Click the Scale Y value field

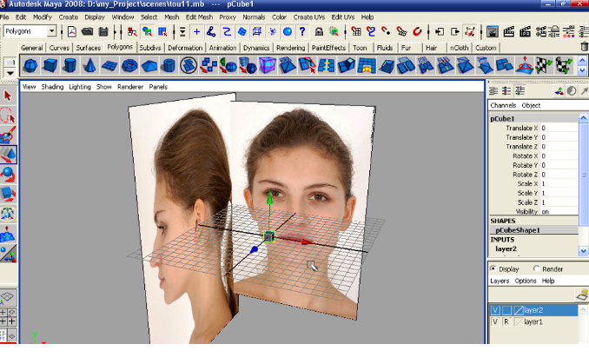[559, 193]
